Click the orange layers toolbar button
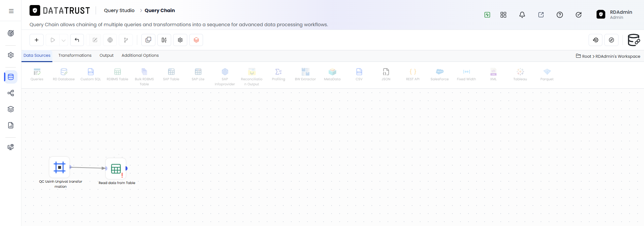This screenshot has width=644, height=226. (x=196, y=40)
